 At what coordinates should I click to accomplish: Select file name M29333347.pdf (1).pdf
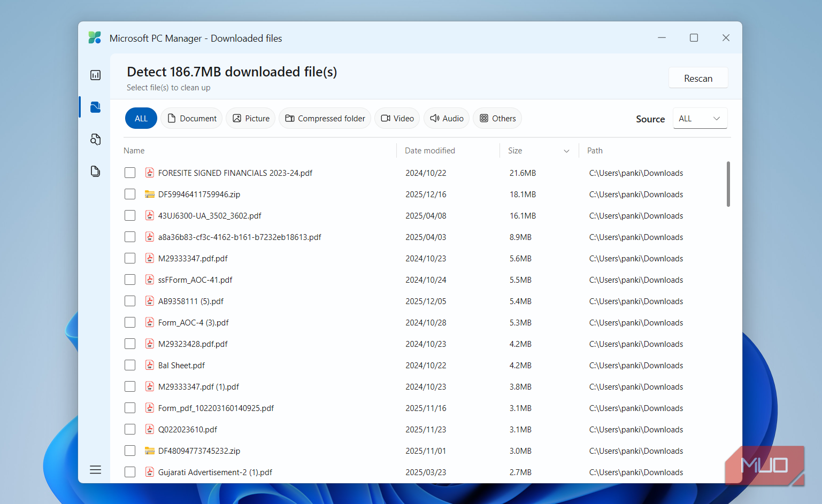198,386
